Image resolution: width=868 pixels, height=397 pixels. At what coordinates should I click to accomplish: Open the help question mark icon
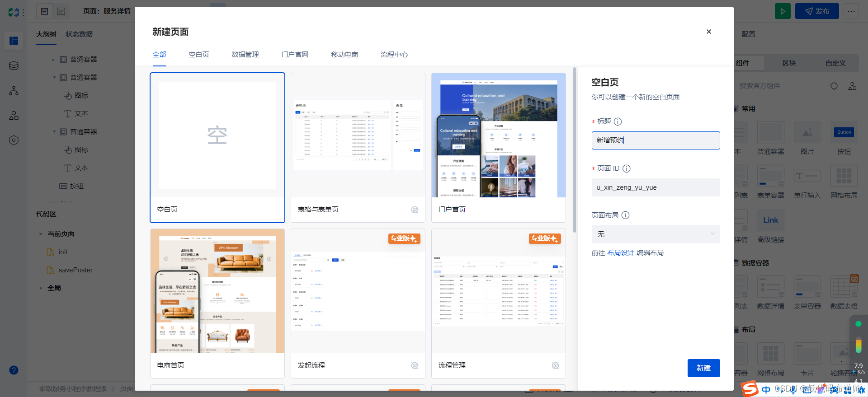click(14, 370)
